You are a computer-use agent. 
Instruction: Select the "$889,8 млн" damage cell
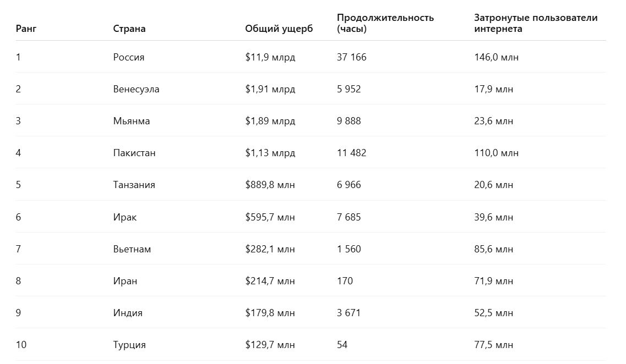(x=270, y=185)
